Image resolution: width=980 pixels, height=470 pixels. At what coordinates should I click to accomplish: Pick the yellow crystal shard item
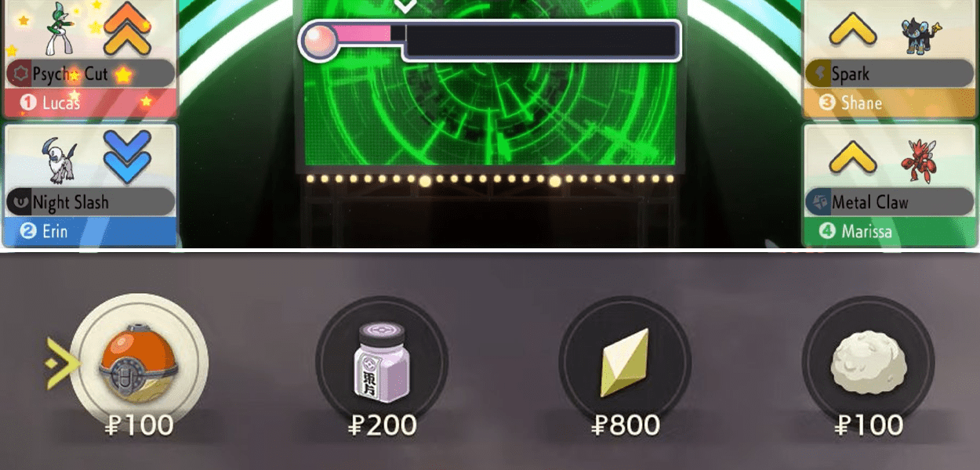624,363
